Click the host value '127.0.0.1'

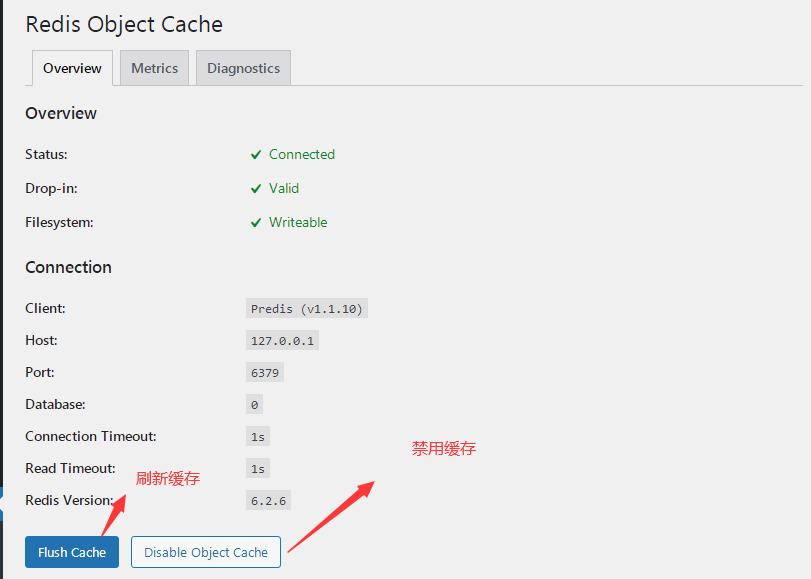pos(282,340)
